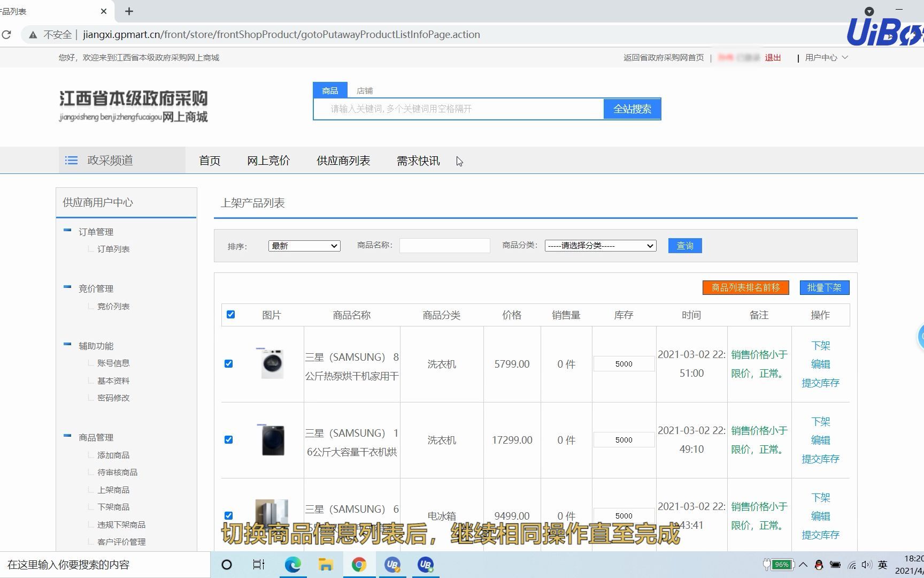924x578 pixels.
Task: Open 供应商列表 nav item
Action: click(343, 161)
